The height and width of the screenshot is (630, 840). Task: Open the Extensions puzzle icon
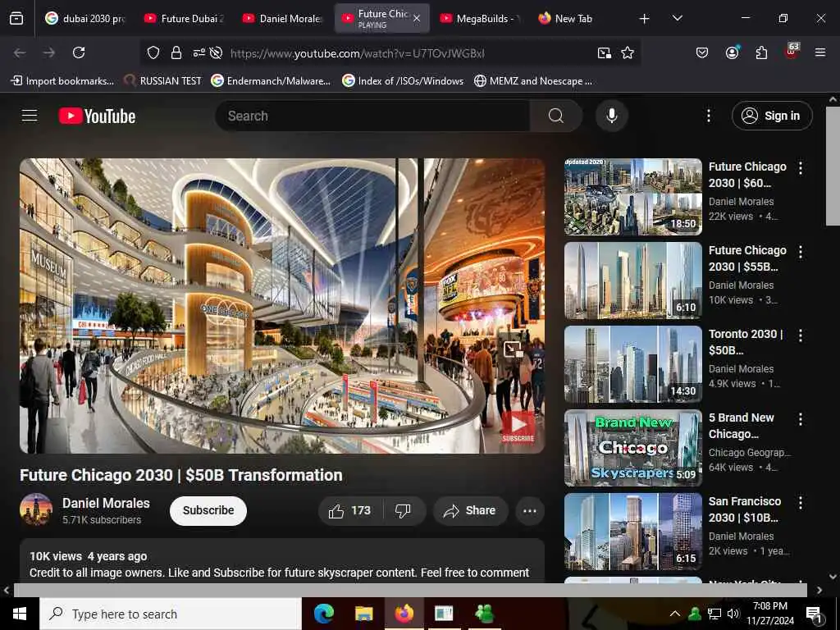coord(761,52)
